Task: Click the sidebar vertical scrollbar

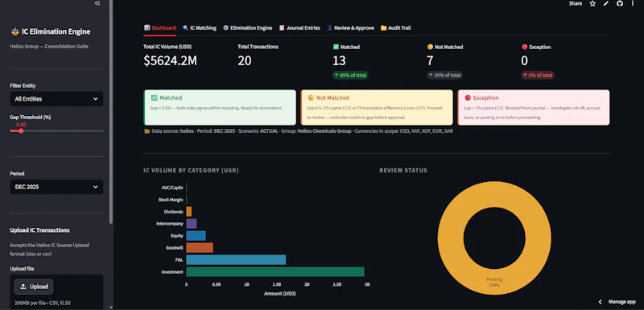Action: [x=111, y=112]
